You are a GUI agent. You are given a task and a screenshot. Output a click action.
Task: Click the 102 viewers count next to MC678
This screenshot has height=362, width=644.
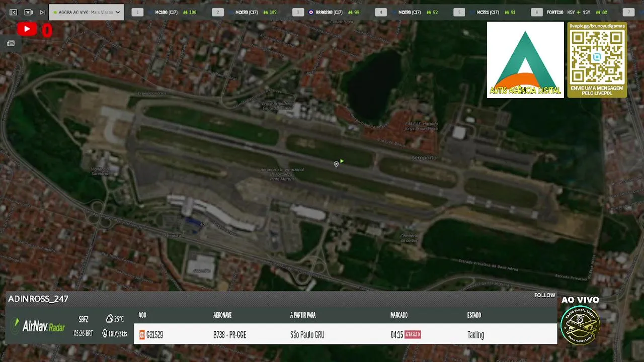click(x=270, y=12)
